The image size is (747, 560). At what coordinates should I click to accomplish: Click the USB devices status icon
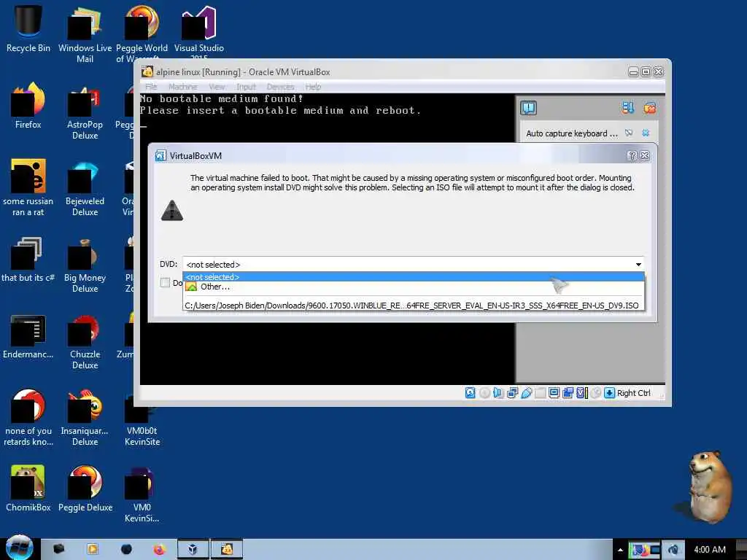click(527, 393)
